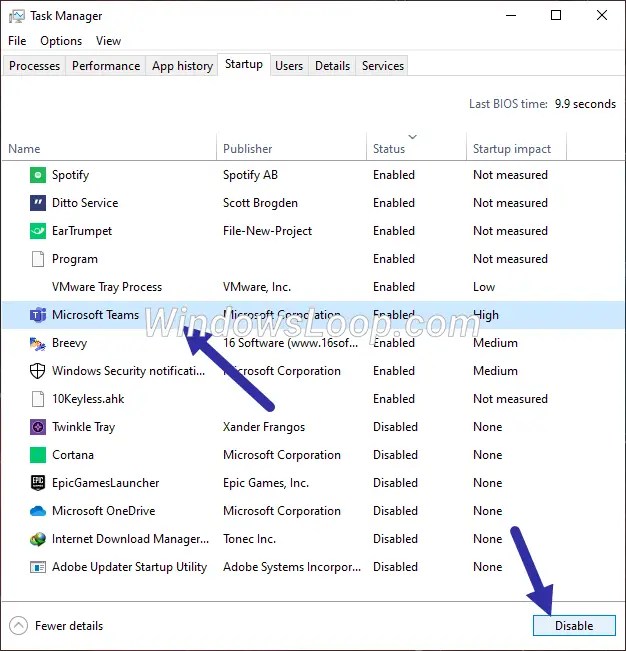This screenshot has height=651, width=626.
Task: Open the View menu
Action: click(x=108, y=41)
